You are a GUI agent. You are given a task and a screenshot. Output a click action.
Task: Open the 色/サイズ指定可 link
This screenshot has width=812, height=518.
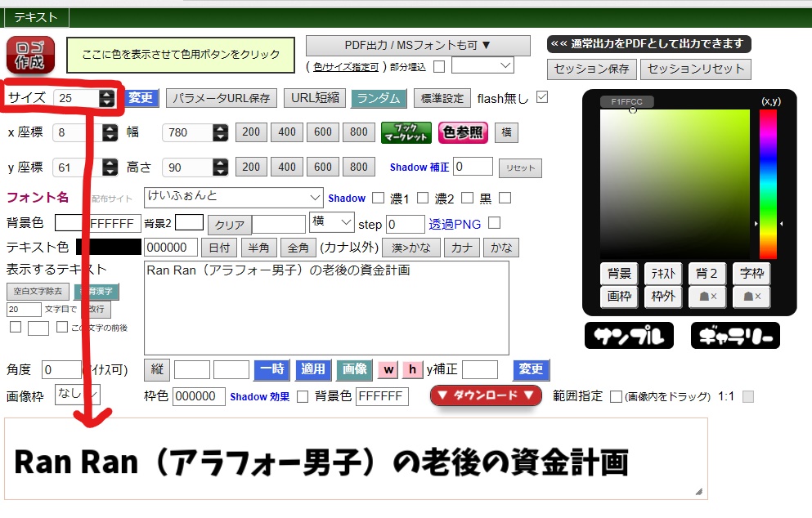(x=346, y=67)
